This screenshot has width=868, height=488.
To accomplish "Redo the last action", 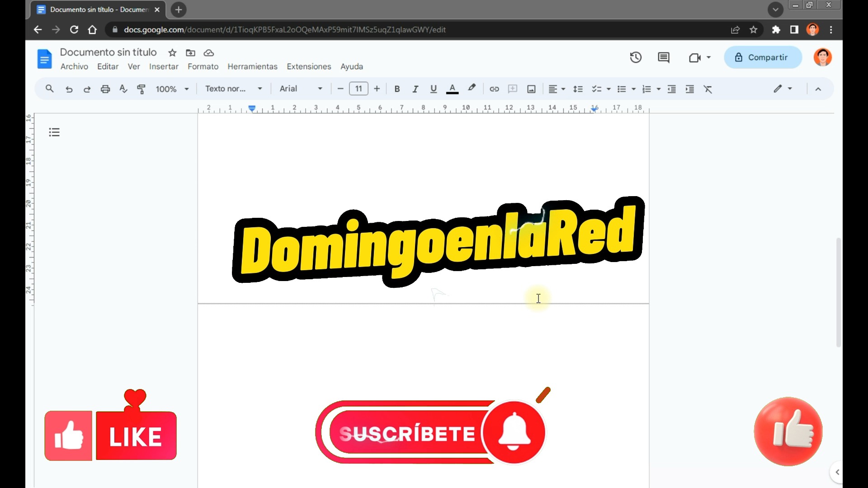I will [87, 89].
